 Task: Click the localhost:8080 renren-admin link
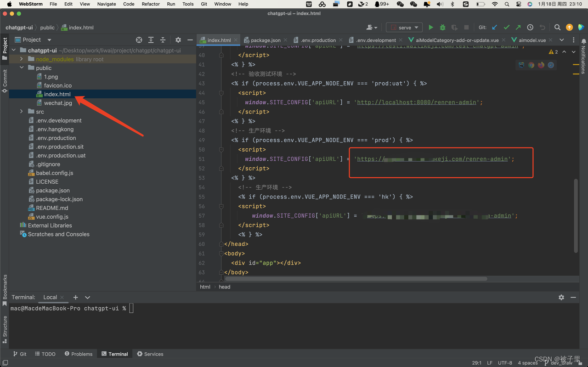click(x=417, y=102)
